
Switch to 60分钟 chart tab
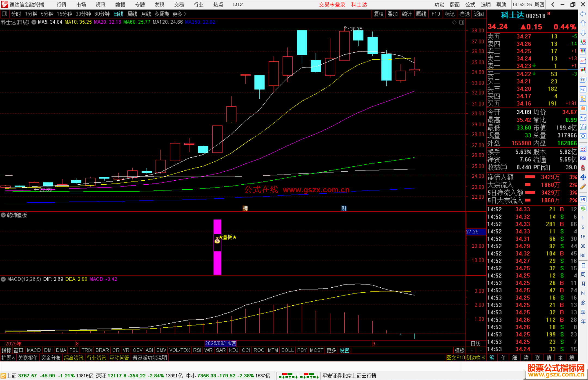coord(102,14)
